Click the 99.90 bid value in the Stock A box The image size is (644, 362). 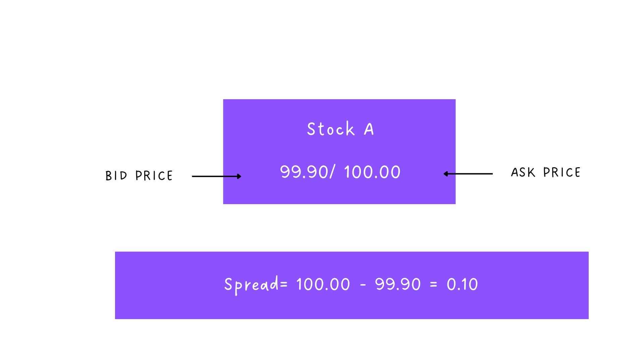click(x=304, y=172)
